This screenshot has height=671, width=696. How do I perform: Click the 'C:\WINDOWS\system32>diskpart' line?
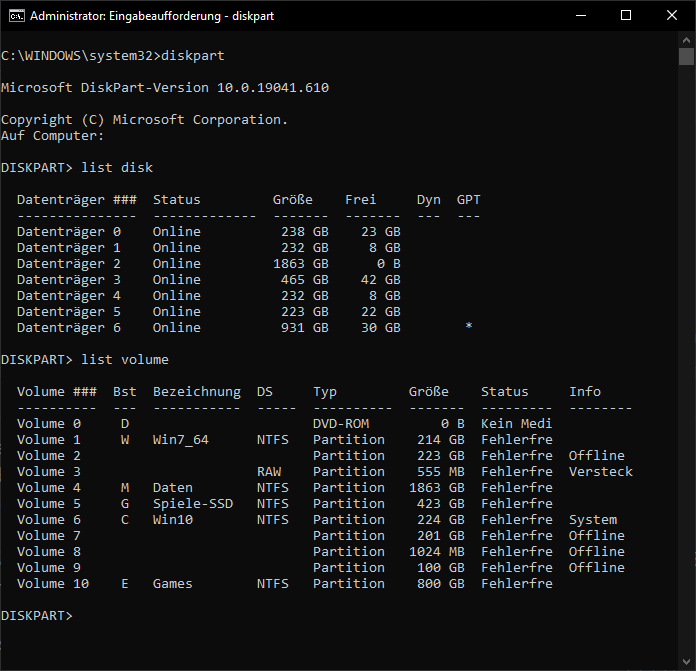point(113,56)
